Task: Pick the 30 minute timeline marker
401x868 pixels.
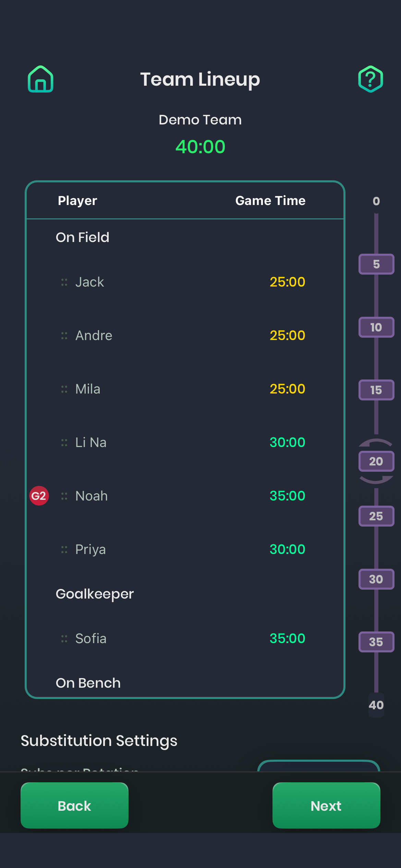Action: [376, 579]
